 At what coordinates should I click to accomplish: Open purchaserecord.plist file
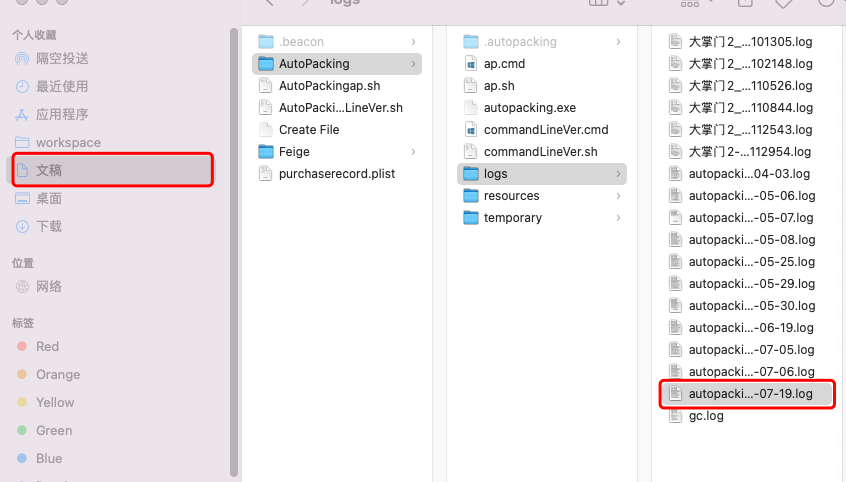click(x=336, y=174)
